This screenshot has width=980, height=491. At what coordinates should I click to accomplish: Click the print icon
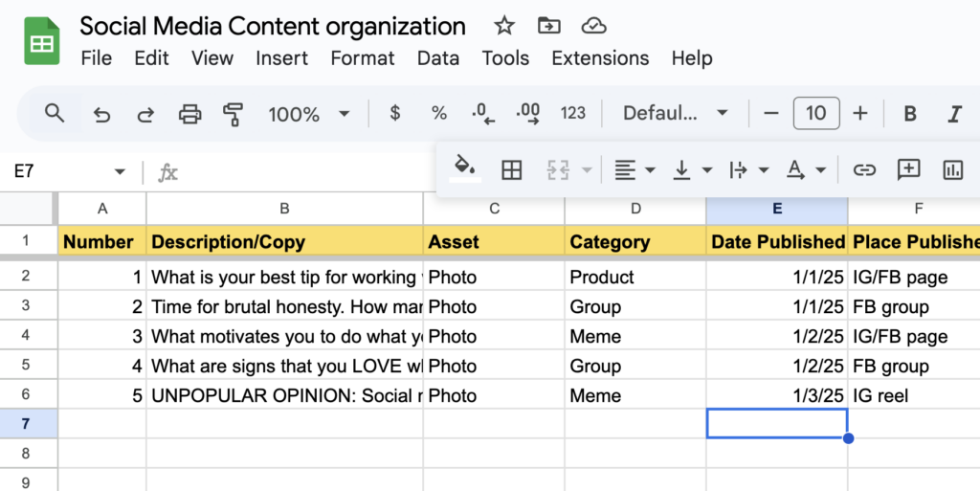[x=190, y=114]
